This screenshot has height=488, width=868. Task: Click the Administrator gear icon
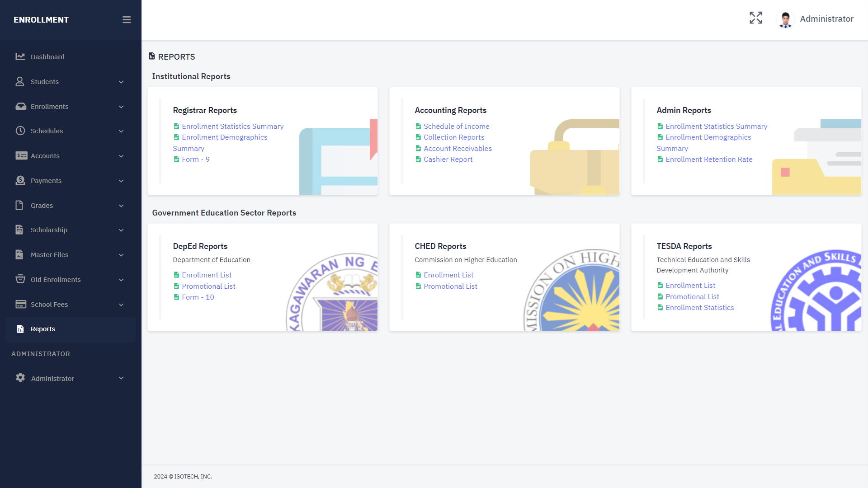(x=20, y=378)
